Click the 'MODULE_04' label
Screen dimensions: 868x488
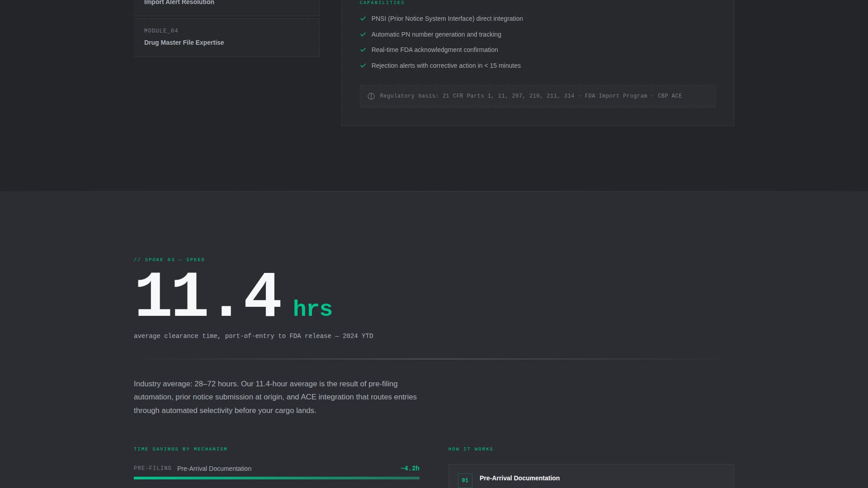click(161, 31)
